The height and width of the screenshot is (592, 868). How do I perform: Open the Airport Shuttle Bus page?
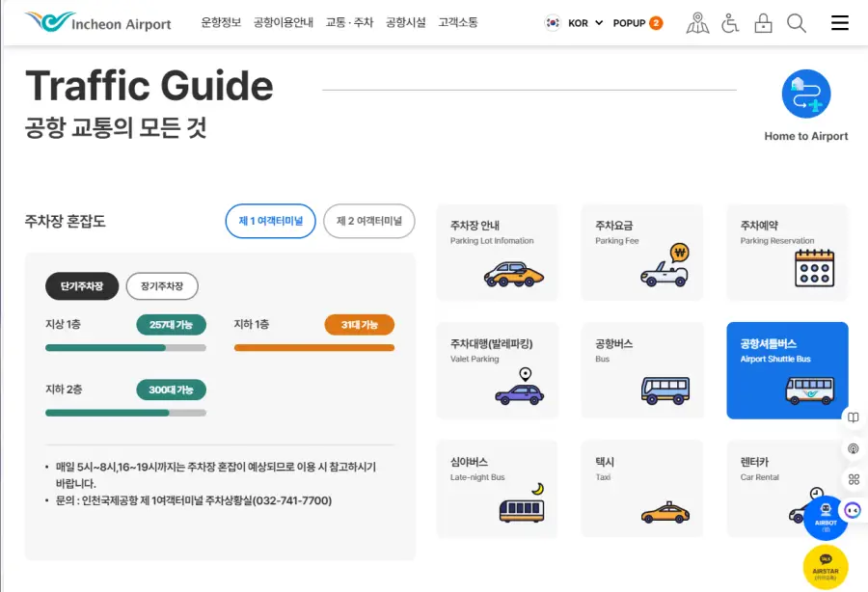(787, 370)
